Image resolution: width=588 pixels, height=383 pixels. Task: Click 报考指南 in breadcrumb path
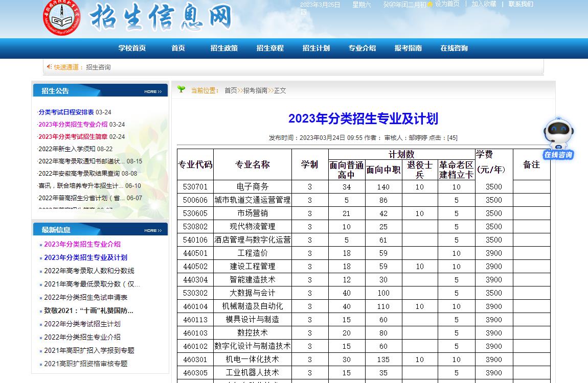(255, 90)
